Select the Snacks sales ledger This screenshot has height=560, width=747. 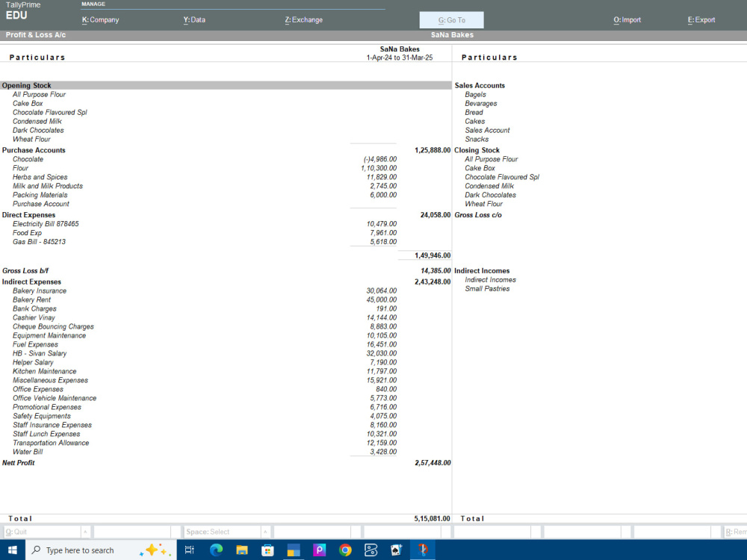click(477, 140)
